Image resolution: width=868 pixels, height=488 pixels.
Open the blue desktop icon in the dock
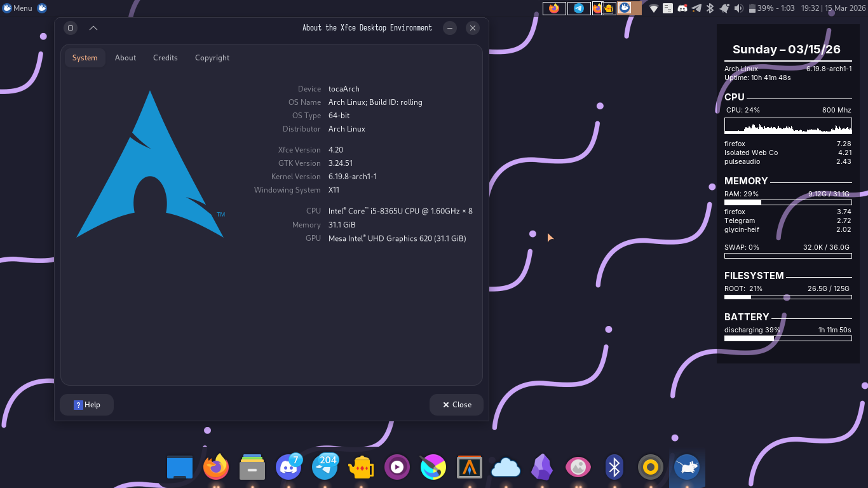coord(180,468)
